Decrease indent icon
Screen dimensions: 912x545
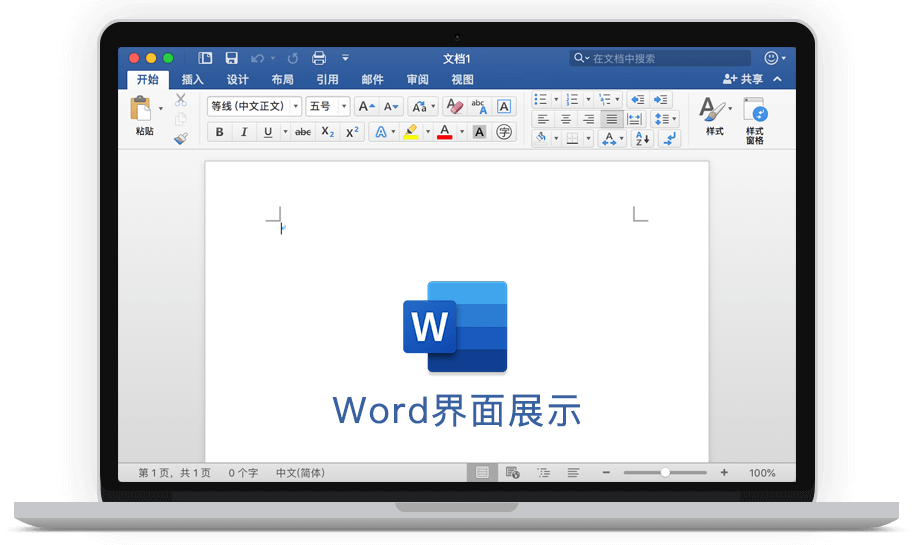tap(637, 99)
